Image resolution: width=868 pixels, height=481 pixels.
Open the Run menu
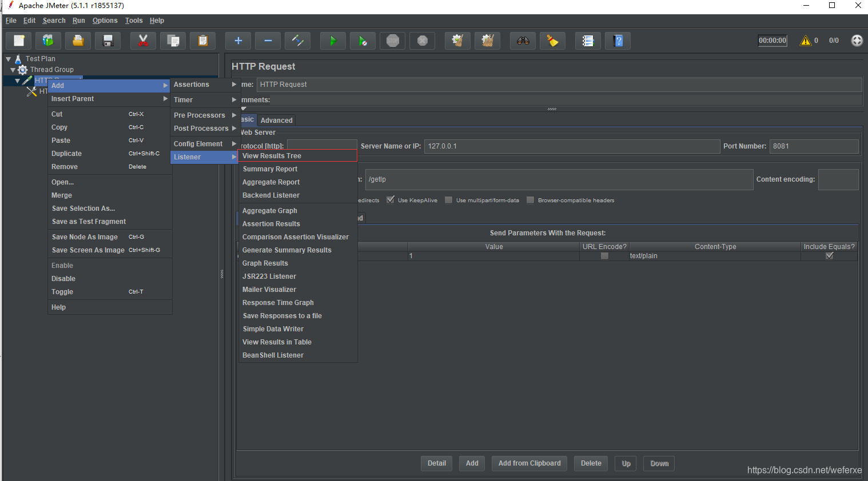pyautogui.click(x=79, y=21)
